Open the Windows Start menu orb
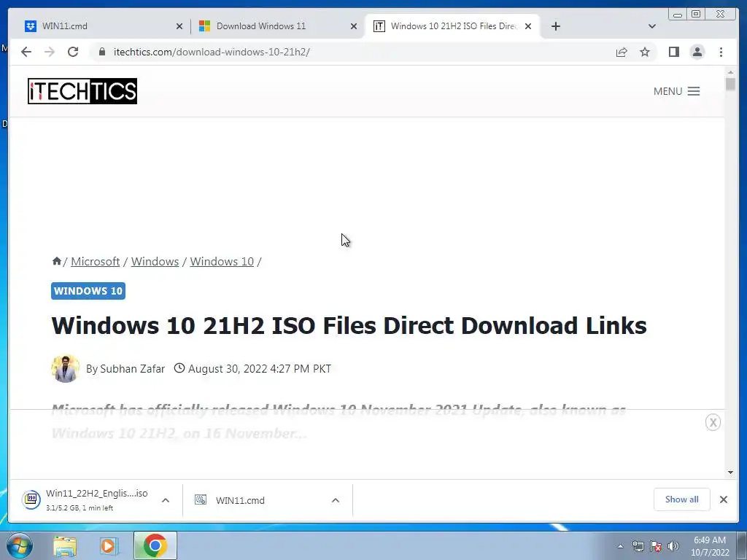The width and height of the screenshot is (747, 560). coord(20,545)
